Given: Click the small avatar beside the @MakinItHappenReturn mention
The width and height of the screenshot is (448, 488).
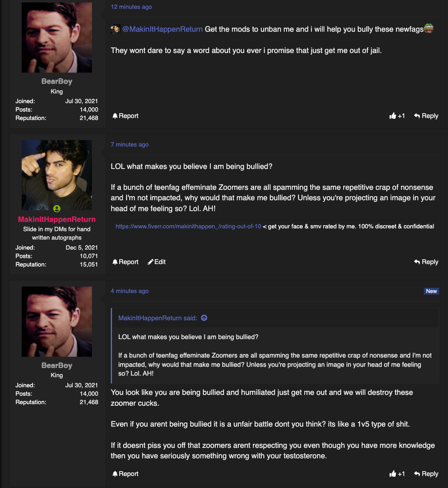Looking at the screenshot, I should [x=116, y=29].
